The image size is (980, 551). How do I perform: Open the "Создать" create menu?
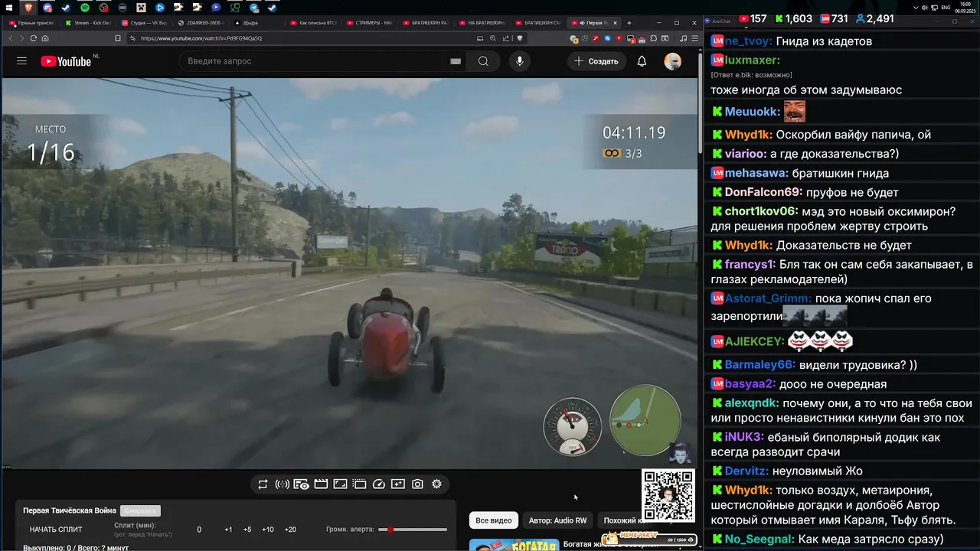coord(596,61)
